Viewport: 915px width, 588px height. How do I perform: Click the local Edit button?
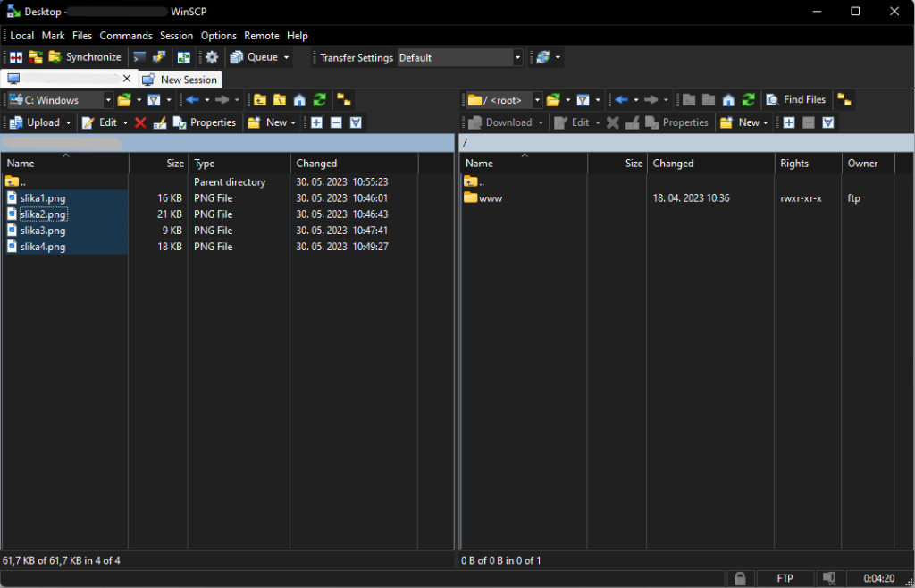[x=100, y=122]
